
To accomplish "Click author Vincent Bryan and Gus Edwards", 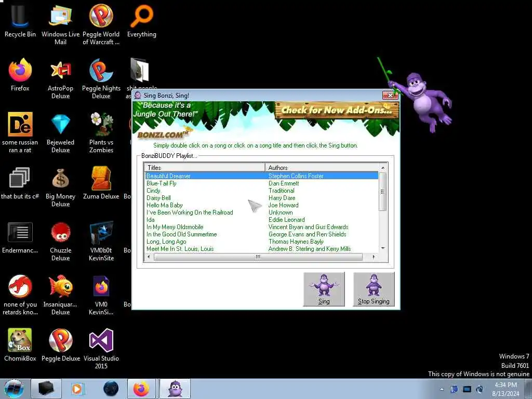I will tap(309, 227).
